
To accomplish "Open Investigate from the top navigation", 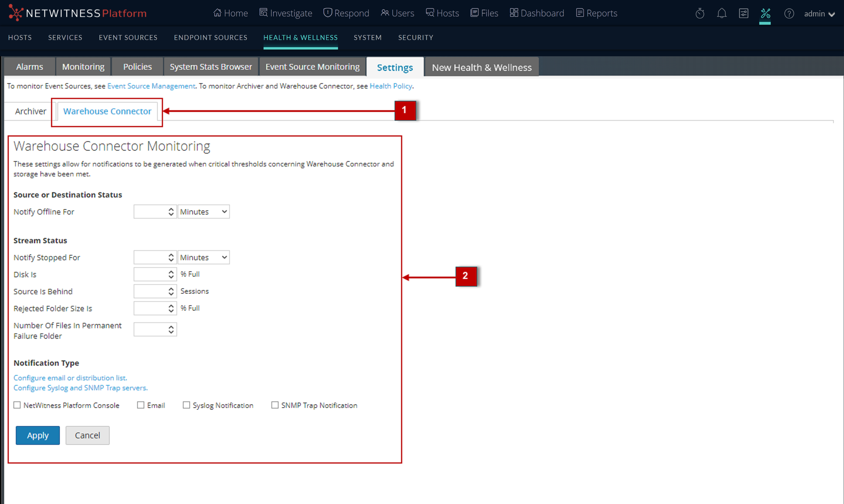I will pos(286,13).
